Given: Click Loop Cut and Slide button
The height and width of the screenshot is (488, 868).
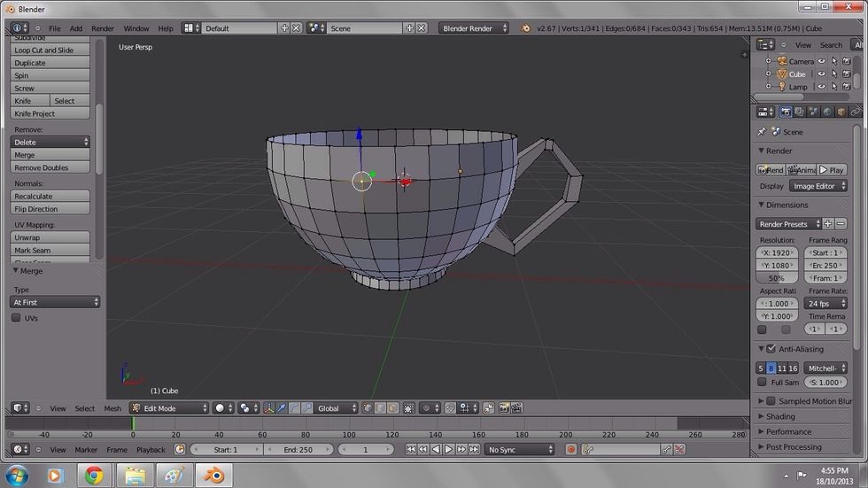Looking at the screenshot, I should pyautogui.click(x=50, y=50).
